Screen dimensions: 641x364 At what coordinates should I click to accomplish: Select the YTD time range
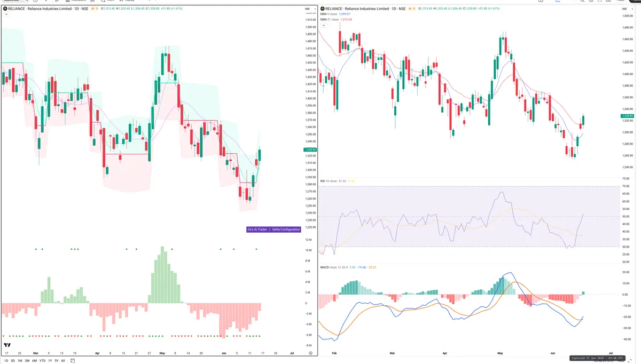(42, 361)
